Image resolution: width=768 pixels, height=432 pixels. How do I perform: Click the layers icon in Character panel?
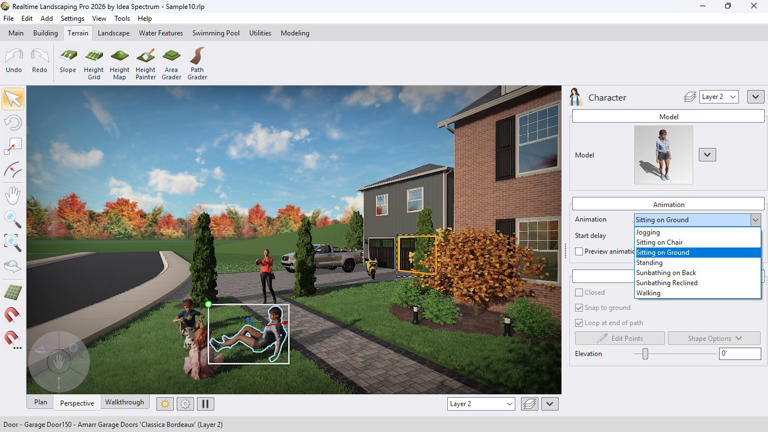pos(690,97)
